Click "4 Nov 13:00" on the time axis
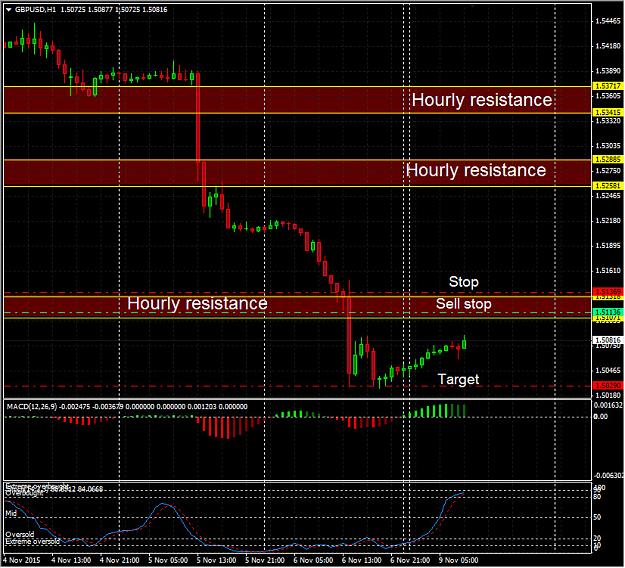 click(71, 560)
